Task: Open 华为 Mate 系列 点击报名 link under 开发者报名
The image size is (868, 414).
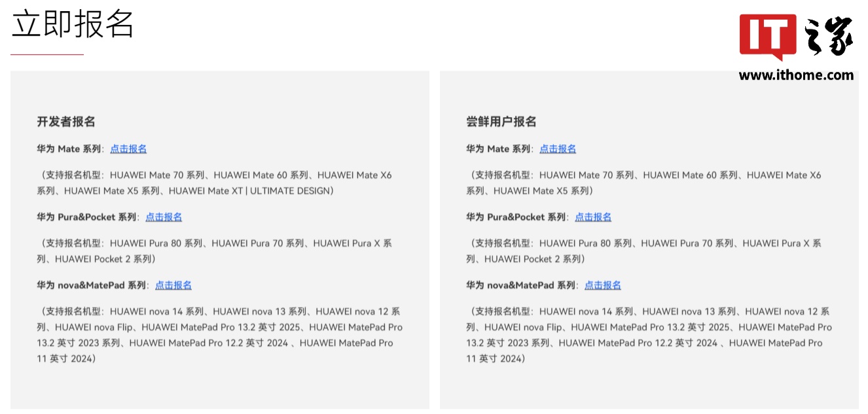Action: pos(128,149)
